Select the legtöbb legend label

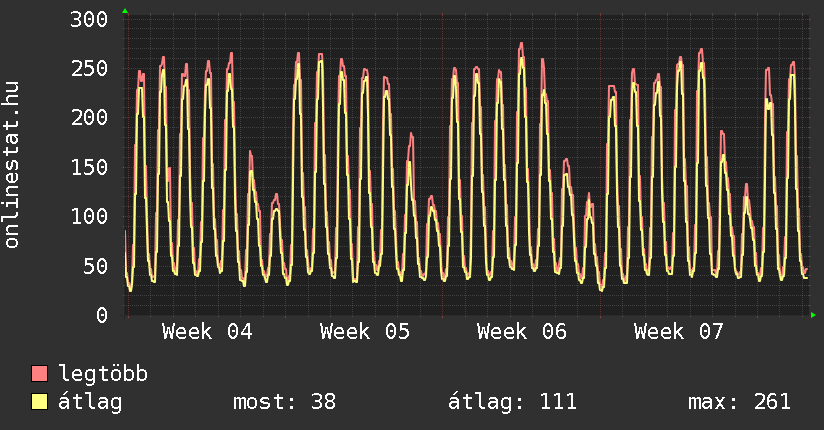pos(103,374)
